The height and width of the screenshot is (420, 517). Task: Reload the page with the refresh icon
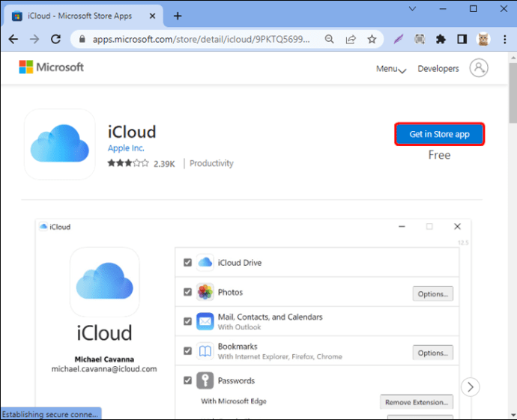55,39
